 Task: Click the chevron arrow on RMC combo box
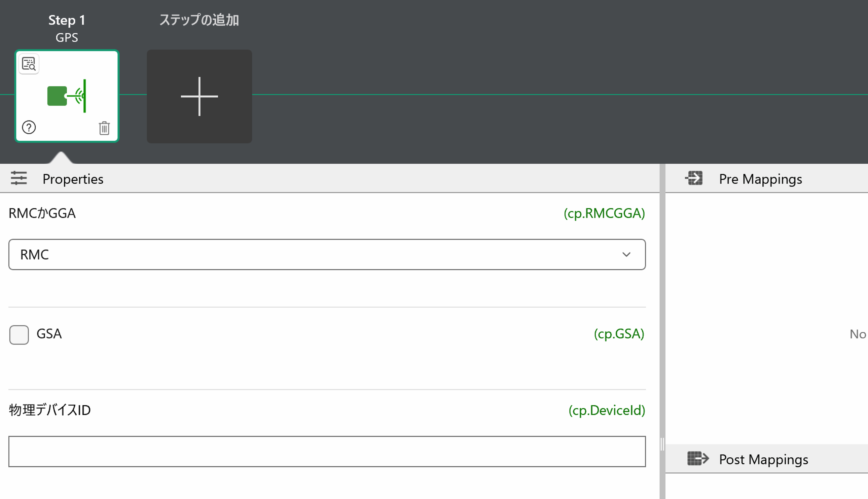pyautogui.click(x=626, y=254)
